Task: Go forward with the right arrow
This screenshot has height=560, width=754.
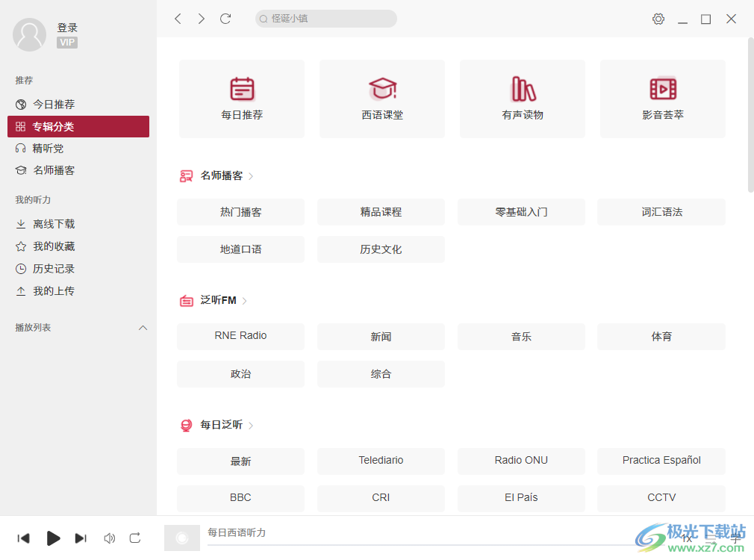Action: coord(202,19)
